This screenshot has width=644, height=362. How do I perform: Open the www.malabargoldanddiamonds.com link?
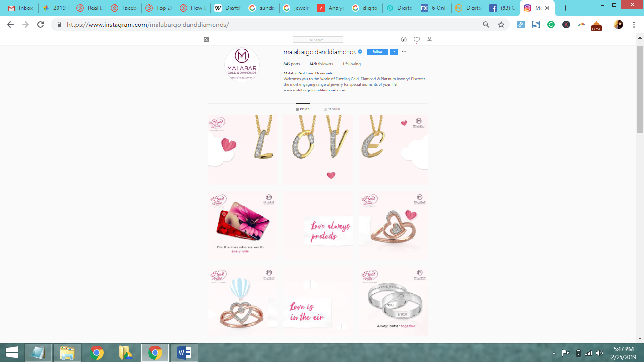[315, 90]
